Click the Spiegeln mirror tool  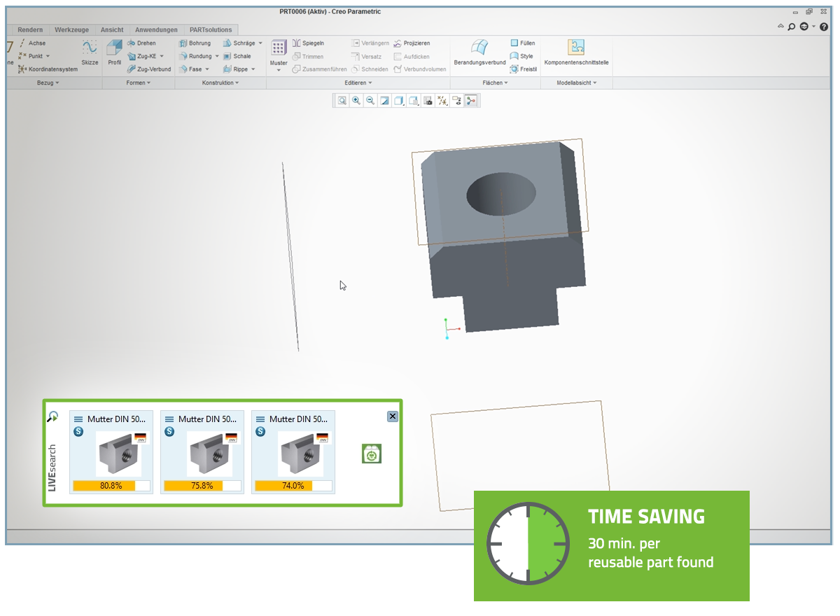click(308, 43)
